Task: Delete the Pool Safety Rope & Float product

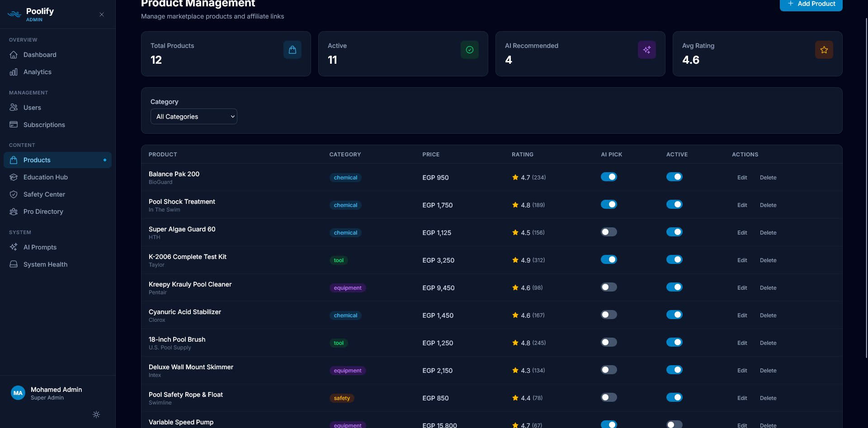Action: click(768, 398)
